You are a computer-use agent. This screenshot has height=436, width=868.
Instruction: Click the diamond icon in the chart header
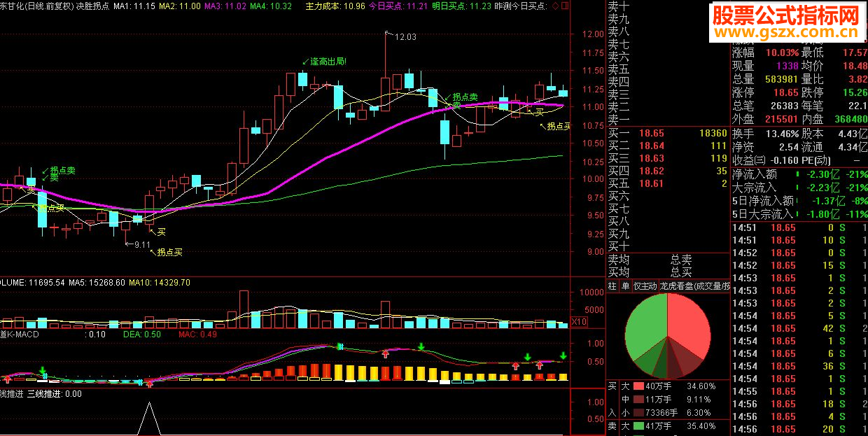[x=556, y=6]
